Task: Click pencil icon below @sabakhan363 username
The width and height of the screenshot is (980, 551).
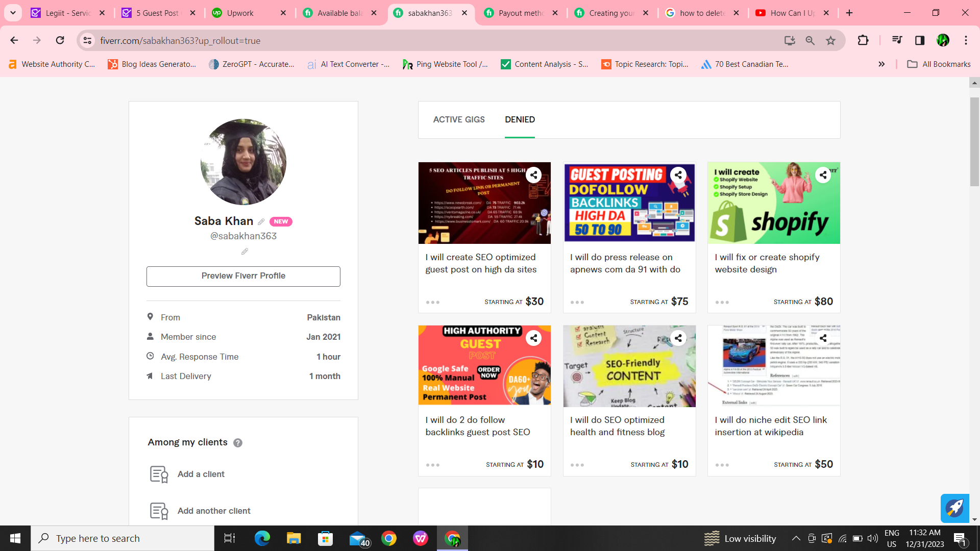Action: click(244, 252)
